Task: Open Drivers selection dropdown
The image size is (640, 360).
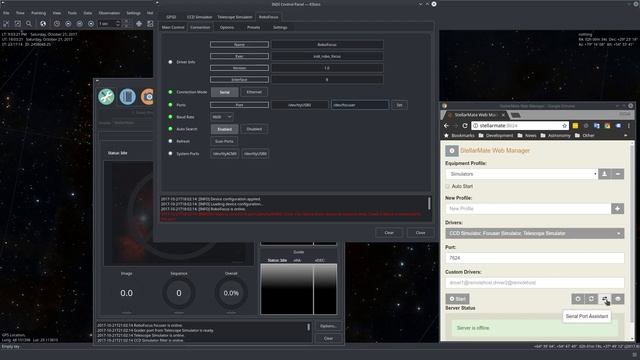Action: (x=535, y=233)
